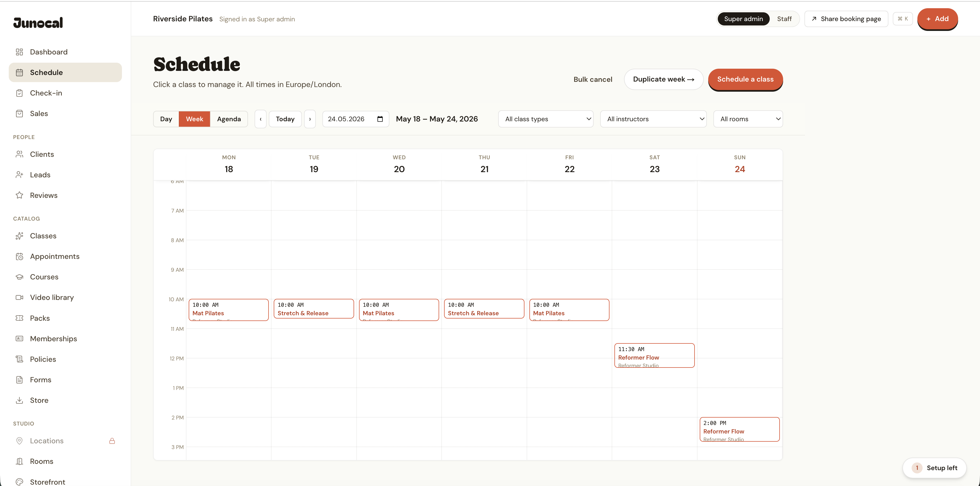980x486 pixels.
Task: Open Video library from sidebar menu
Action: pyautogui.click(x=65, y=298)
